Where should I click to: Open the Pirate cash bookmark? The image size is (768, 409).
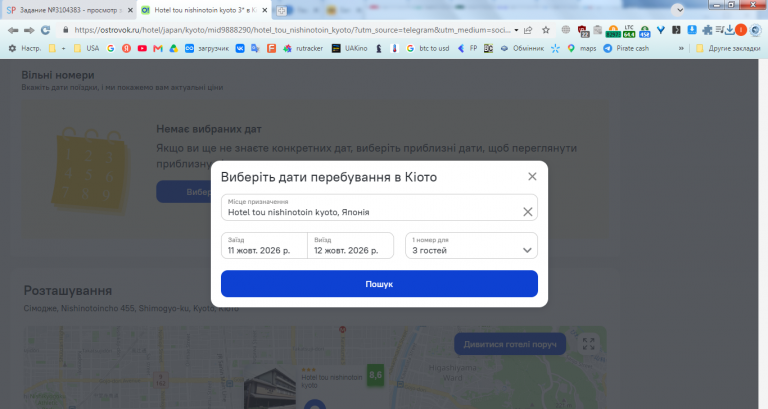(626, 48)
